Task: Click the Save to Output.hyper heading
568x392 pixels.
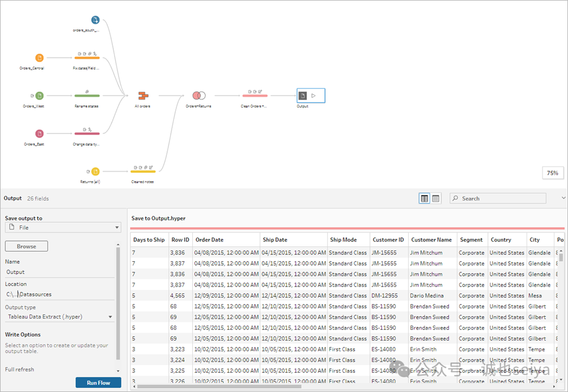Action: click(x=158, y=218)
